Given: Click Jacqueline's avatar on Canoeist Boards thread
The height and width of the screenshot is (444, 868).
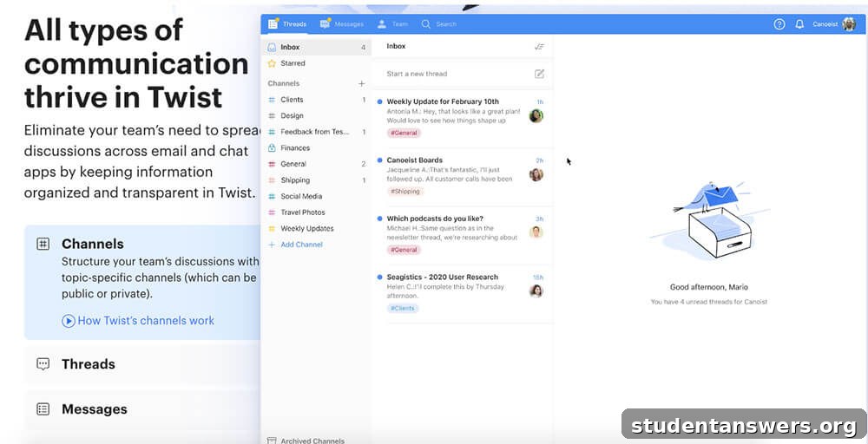Looking at the screenshot, I should click(536, 174).
